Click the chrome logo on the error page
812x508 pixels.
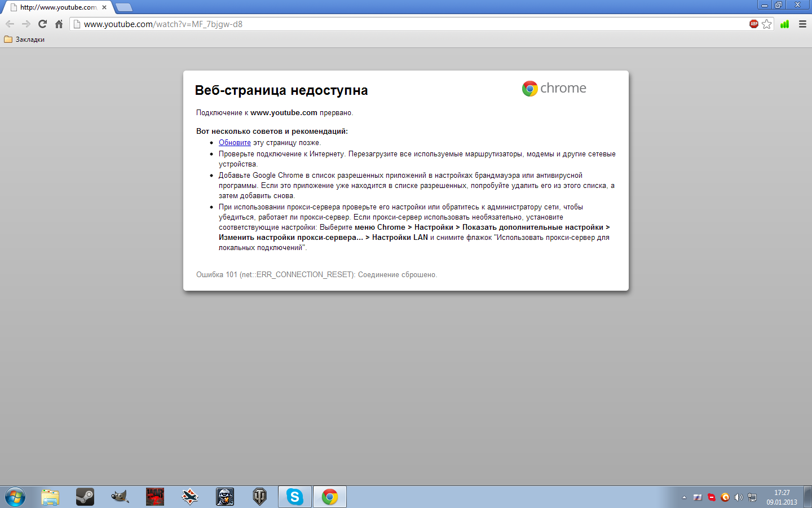[x=554, y=88]
